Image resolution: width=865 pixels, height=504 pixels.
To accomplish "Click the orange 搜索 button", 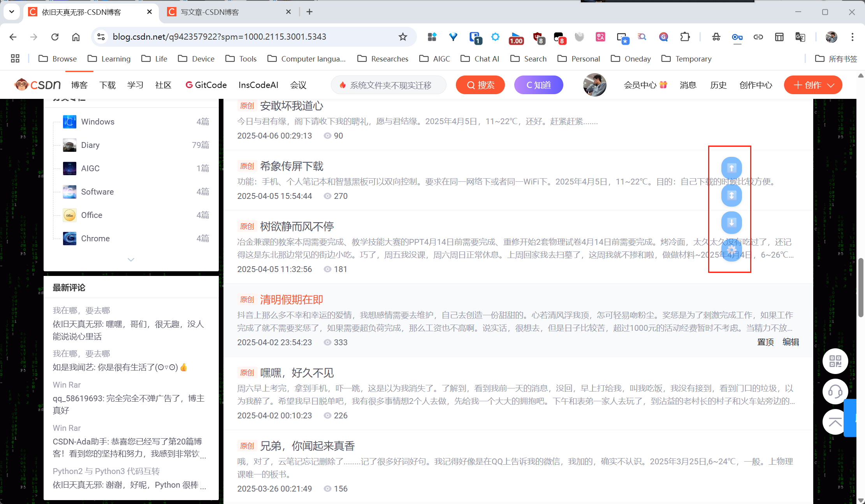I will point(480,85).
